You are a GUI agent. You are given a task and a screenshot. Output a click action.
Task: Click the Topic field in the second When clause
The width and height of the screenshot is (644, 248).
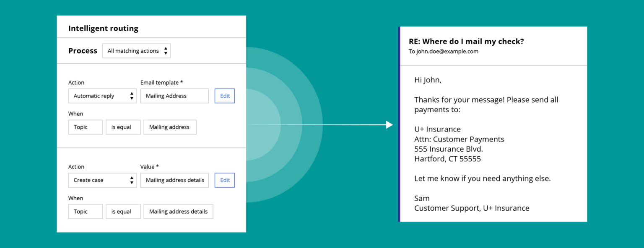point(85,211)
